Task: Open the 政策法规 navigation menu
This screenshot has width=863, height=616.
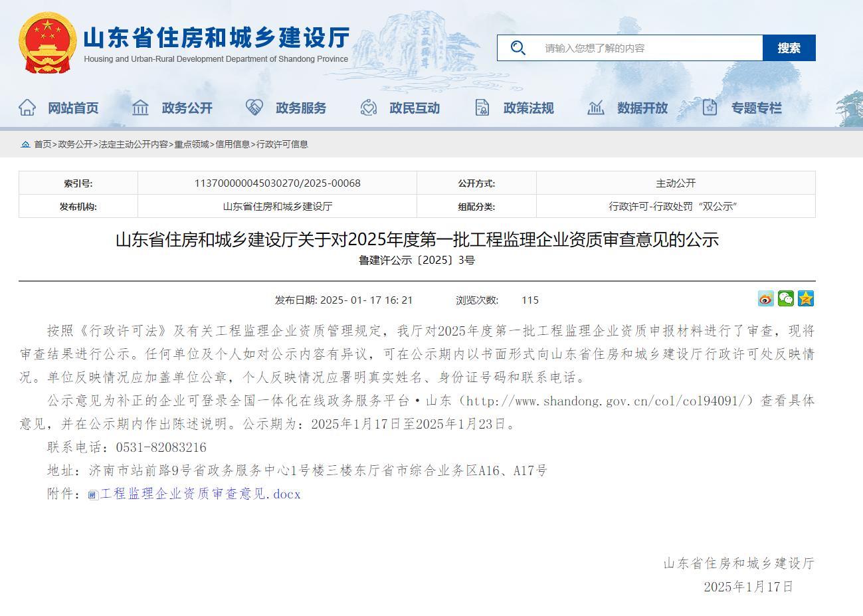Action: pyautogui.click(x=528, y=108)
